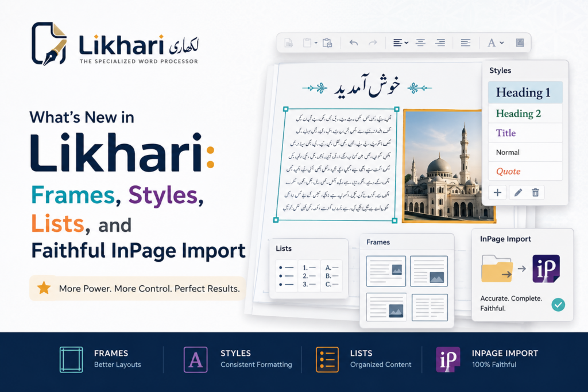Center align the text

tap(420, 42)
